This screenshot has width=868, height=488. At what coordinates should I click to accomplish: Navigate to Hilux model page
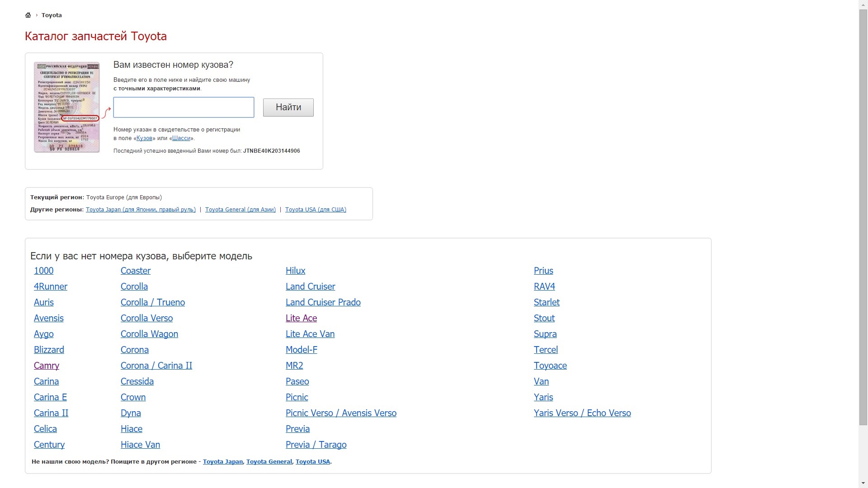tap(295, 271)
